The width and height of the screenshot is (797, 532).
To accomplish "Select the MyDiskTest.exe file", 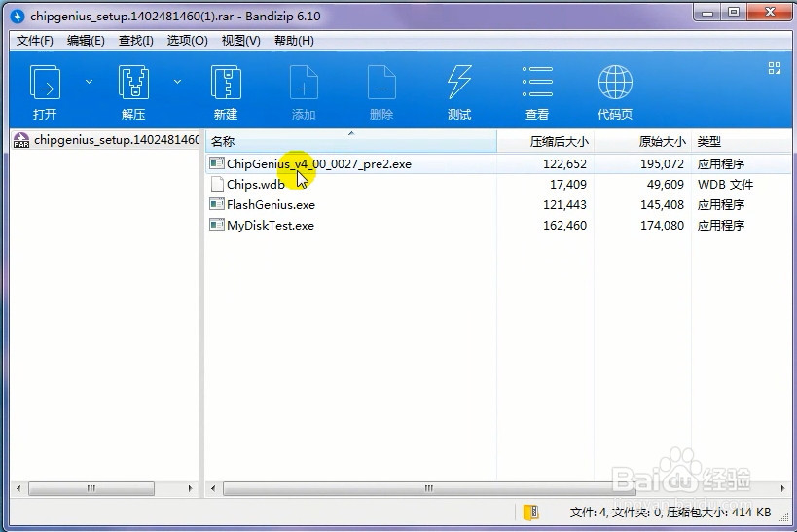I will pos(270,225).
